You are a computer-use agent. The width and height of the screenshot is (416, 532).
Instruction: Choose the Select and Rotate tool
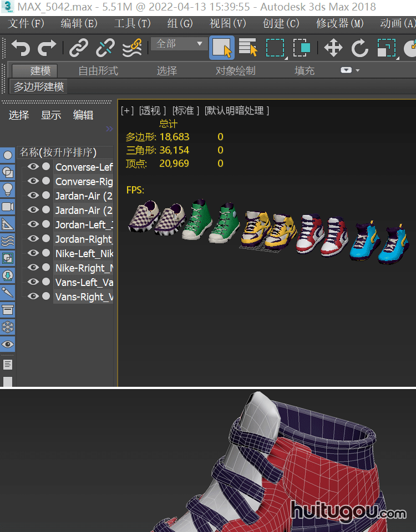point(360,48)
